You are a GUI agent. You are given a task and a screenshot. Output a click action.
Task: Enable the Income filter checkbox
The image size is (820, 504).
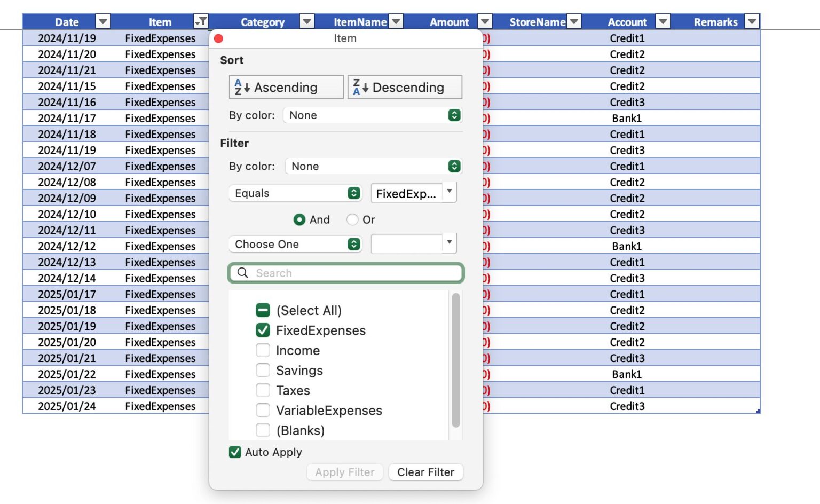pos(263,350)
